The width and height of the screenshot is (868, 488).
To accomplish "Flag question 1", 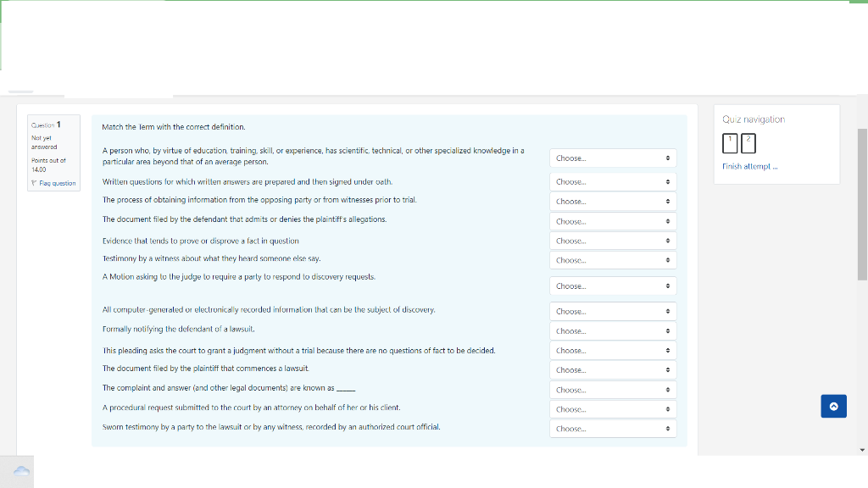I will [53, 183].
